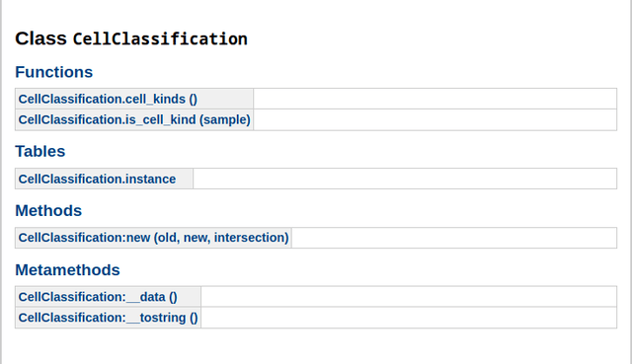Image resolution: width=632 pixels, height=364 pixels.
Task: Jump to the Metamethods section heading
Action: click(67, 269)
